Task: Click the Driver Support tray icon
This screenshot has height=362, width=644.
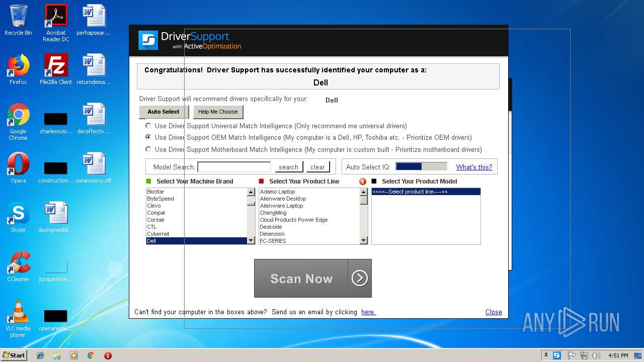Action: point(557,355)
